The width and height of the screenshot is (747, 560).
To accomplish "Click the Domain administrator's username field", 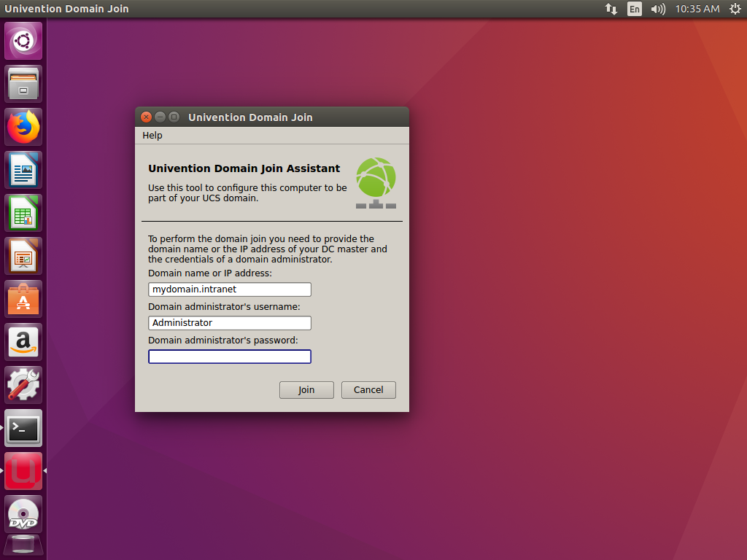I will tap(230, 323).
